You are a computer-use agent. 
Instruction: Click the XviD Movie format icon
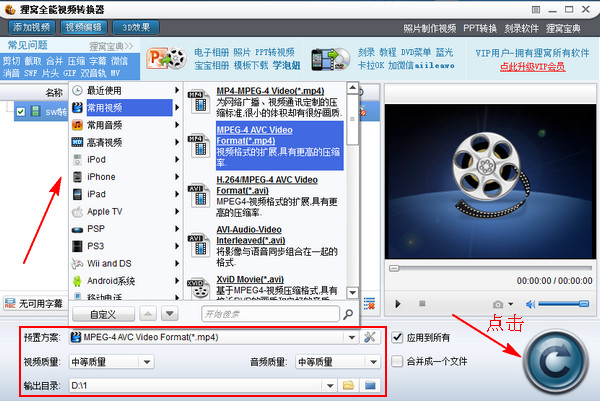[x=199, y=289]
